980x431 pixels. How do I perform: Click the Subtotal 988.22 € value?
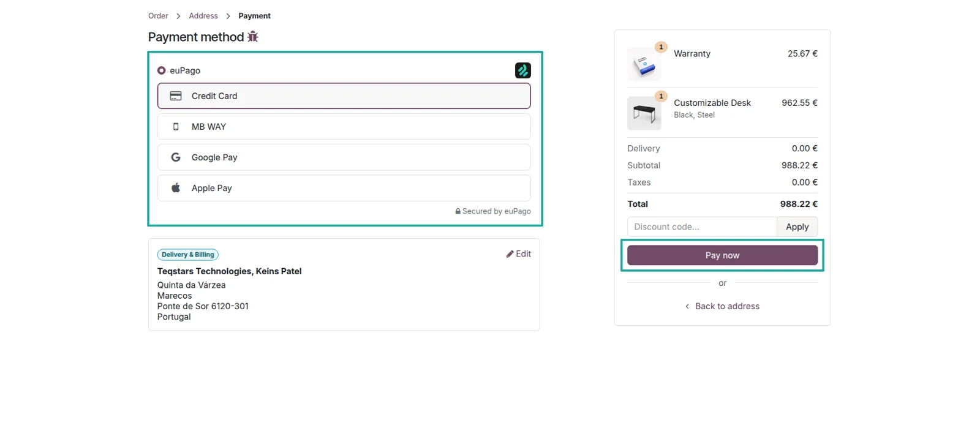799,165
